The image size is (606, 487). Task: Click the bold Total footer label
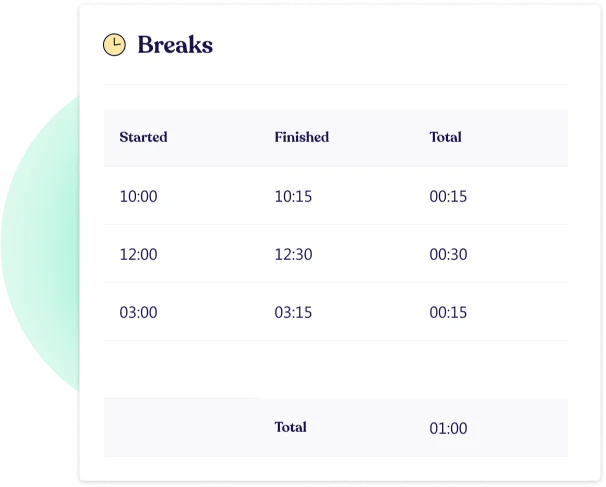coord(290,427)
